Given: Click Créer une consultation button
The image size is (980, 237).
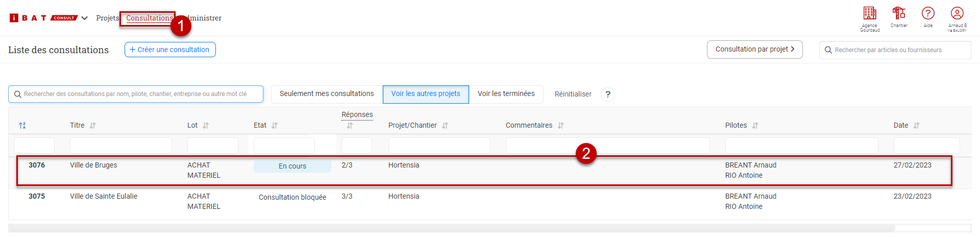Looking at the screenshot, I should [170, 50].
